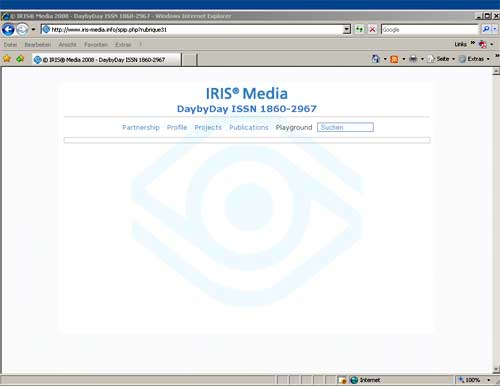Click the RSS feeds icon
Screen dimensions: 500x386
[394, 59]
